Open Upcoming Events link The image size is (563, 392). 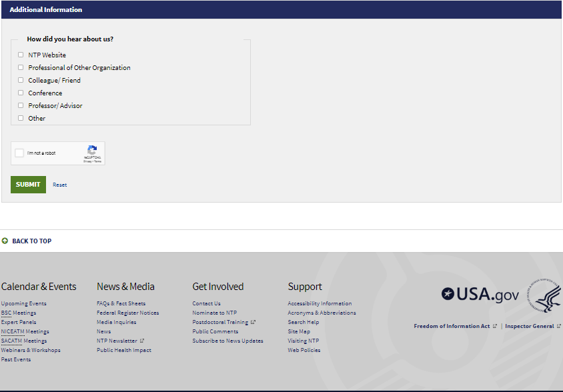24,303
